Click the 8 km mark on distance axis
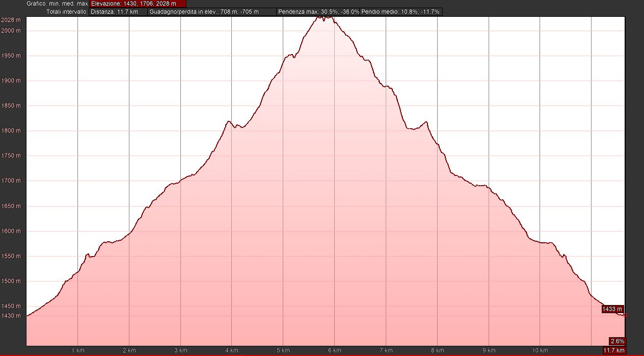Image resolution: width=644 pixels, height=356 pixels. coord(437,350)
